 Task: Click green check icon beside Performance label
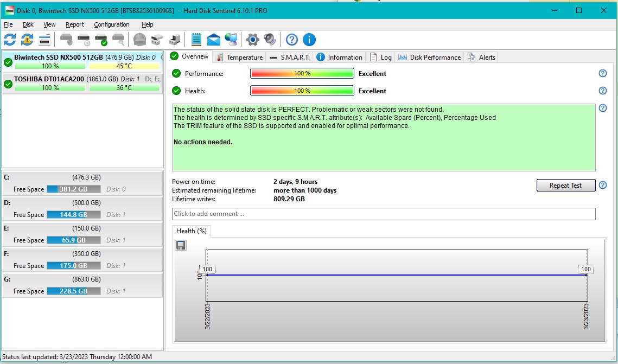pos(176,73)
